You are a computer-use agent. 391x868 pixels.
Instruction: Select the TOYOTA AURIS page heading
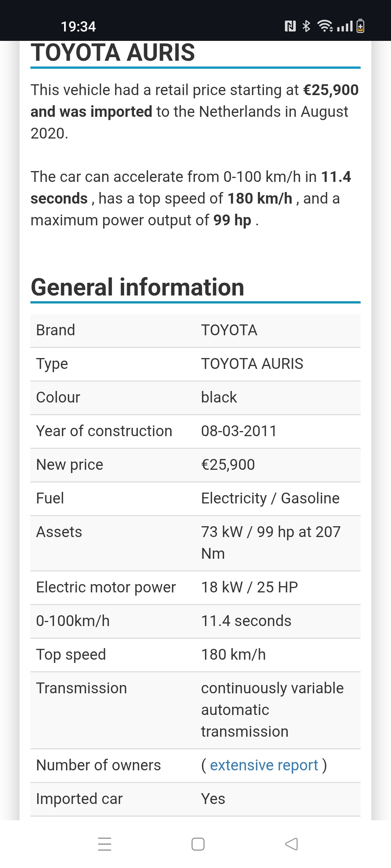point(113,53)
